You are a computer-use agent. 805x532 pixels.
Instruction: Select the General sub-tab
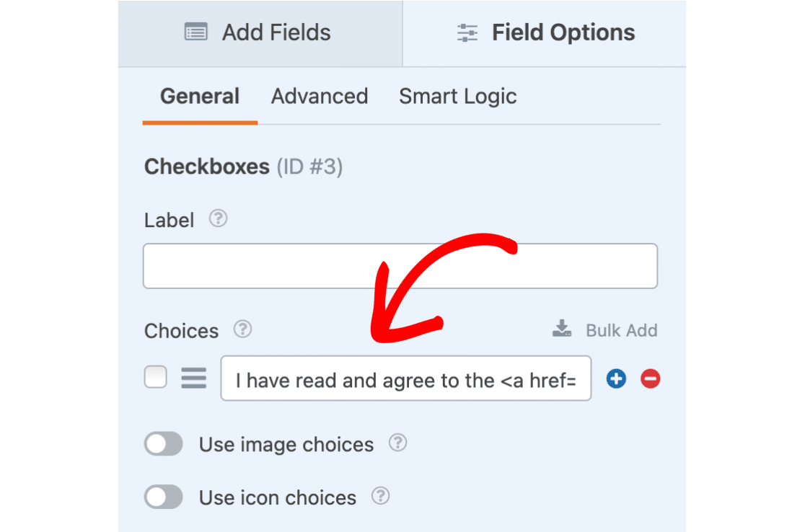click(x=200, y=97)
